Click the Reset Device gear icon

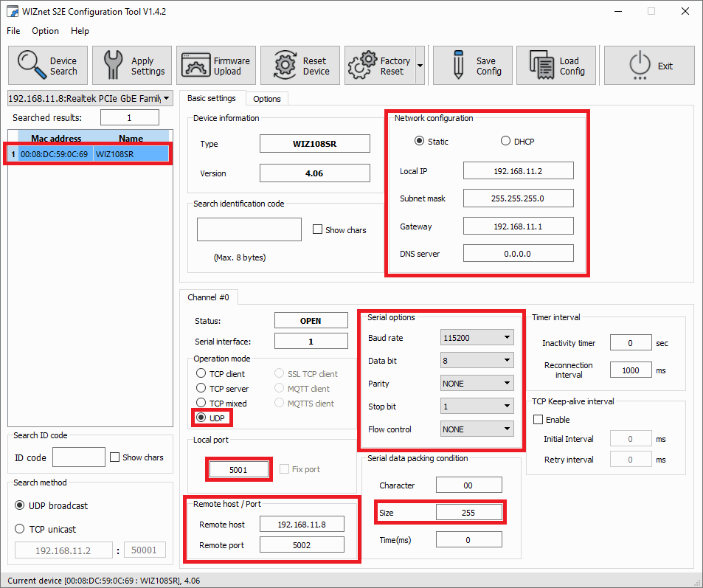285,66
